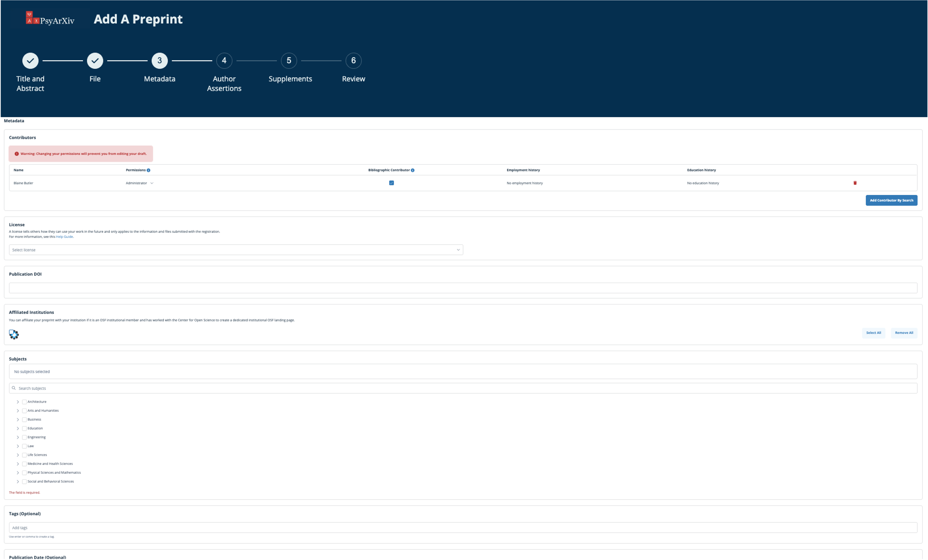Expand the Life Sciences subject tree
928x560 pixels.
pyautogui.click(x=18, y=455)
